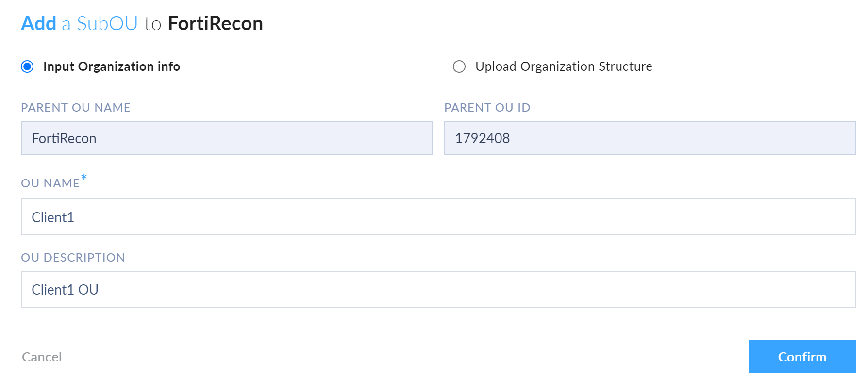This screenshot has width=868, height=377.
Task: Click the Confirm button
Action: 802,357
